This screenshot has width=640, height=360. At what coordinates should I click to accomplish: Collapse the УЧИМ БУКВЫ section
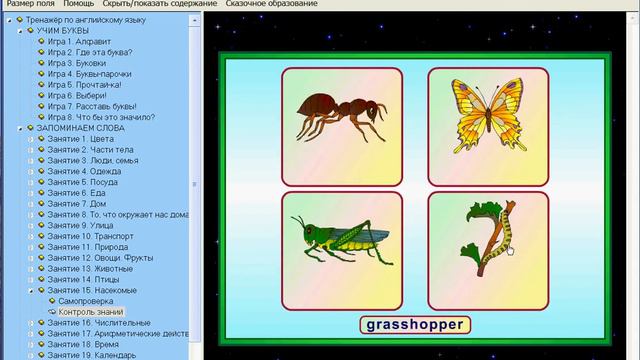point(20,31)
